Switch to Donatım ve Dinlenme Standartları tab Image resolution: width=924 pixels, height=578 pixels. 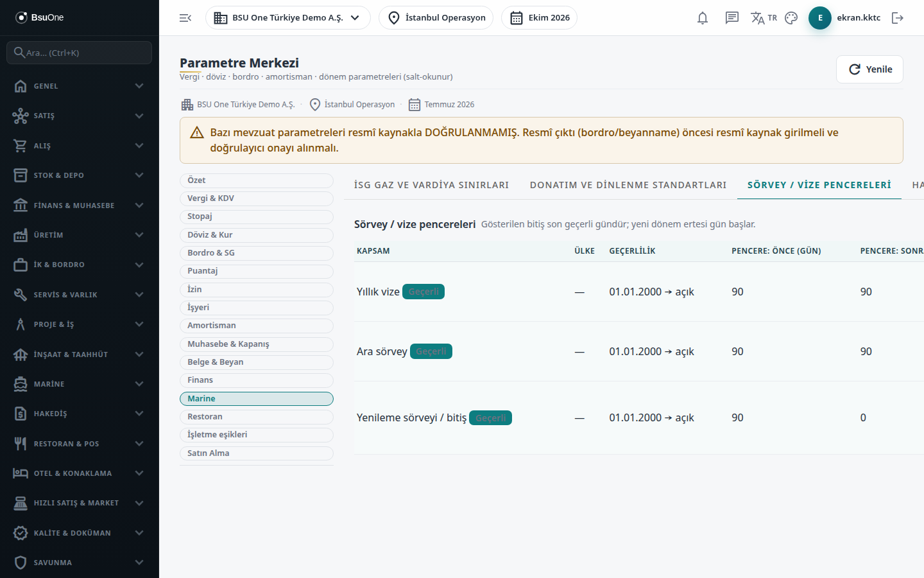[628, 185]
